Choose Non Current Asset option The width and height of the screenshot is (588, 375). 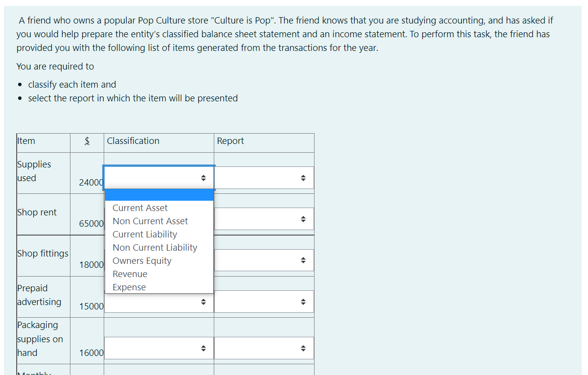pyautogui.click(x=150, y=221)
